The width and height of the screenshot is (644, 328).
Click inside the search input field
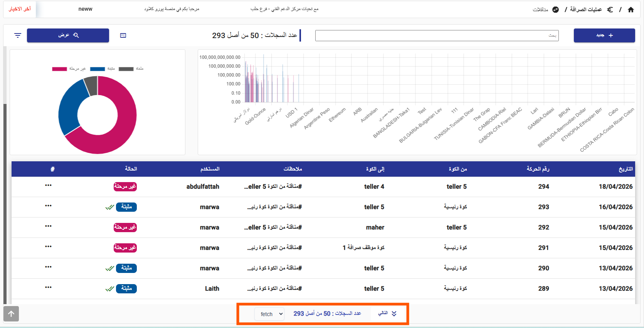tap(437, 35)
